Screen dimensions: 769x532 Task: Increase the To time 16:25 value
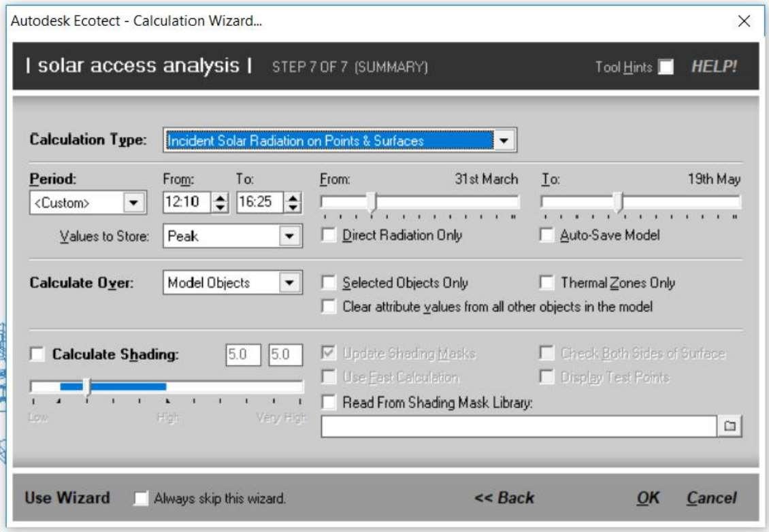pos(293,197)
